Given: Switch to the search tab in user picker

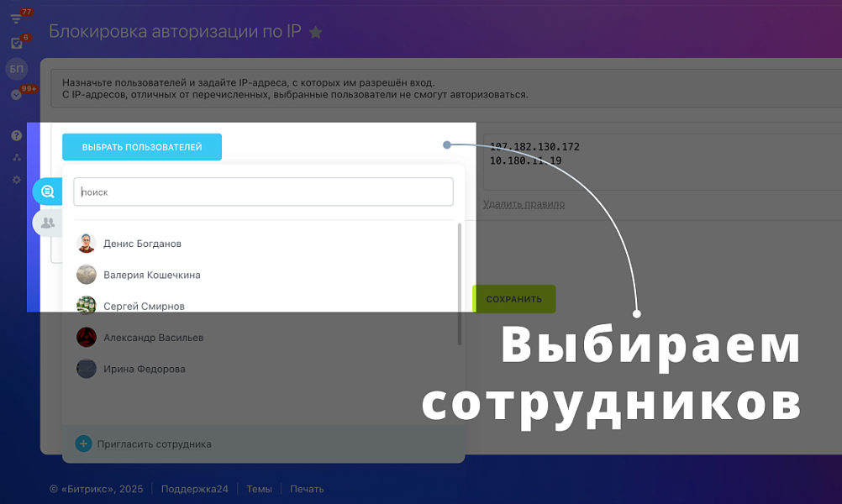Looking at the screenshot, I should click(x=47, y=192).
